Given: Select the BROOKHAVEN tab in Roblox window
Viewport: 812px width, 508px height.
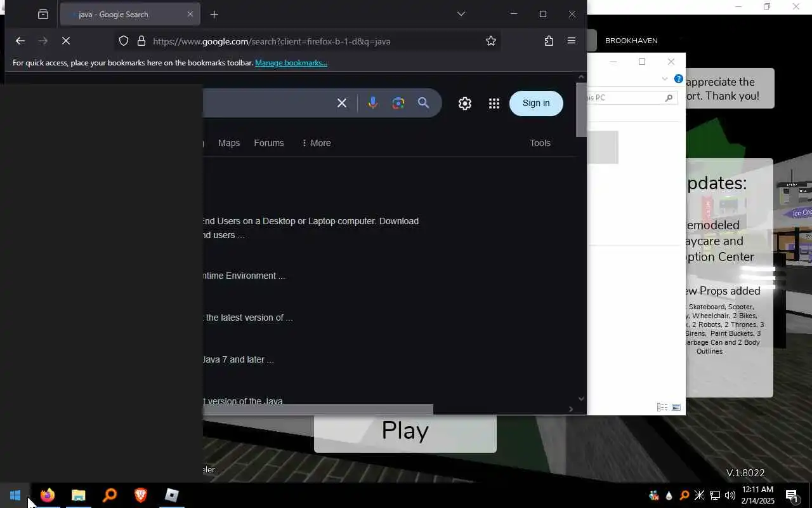Looking at the screenshot, I should coord(631,41).
